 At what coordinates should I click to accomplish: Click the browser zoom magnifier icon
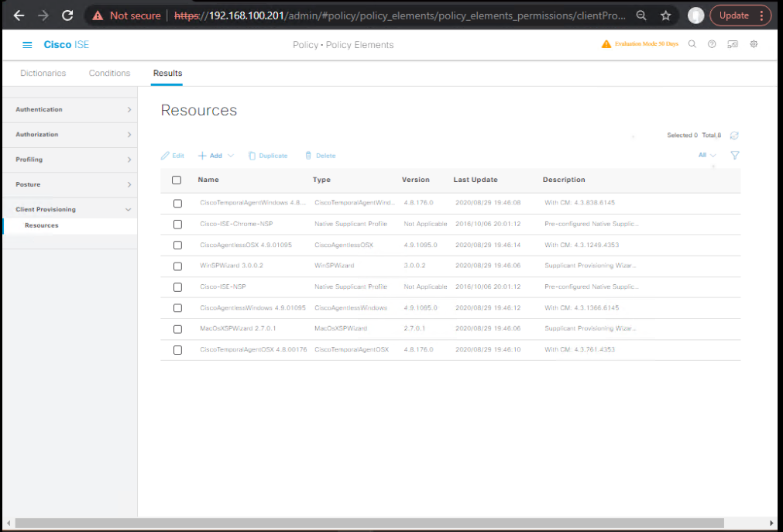pos(641,15)
